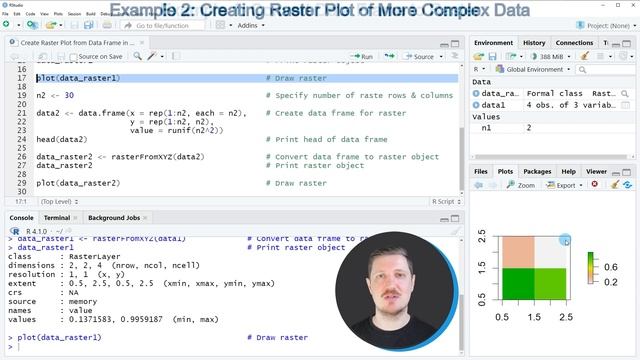640x360 pixels.
Task: Remove current plot with red X icon
Action: (x=595, y=184)
